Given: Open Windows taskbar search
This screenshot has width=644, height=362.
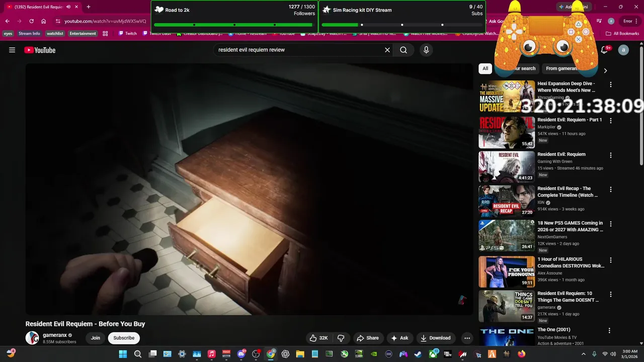Looking at the screenshot, I should tap(138, 354).
